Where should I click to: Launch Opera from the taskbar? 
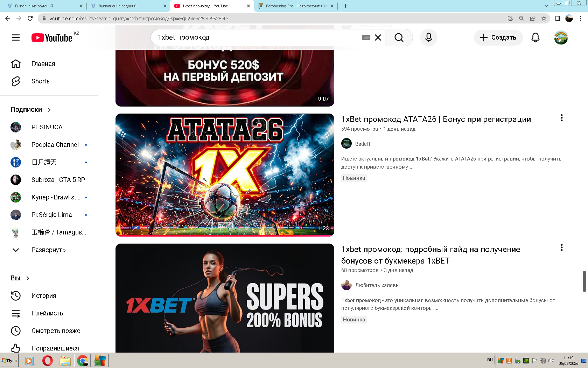(x=48, y=361)
